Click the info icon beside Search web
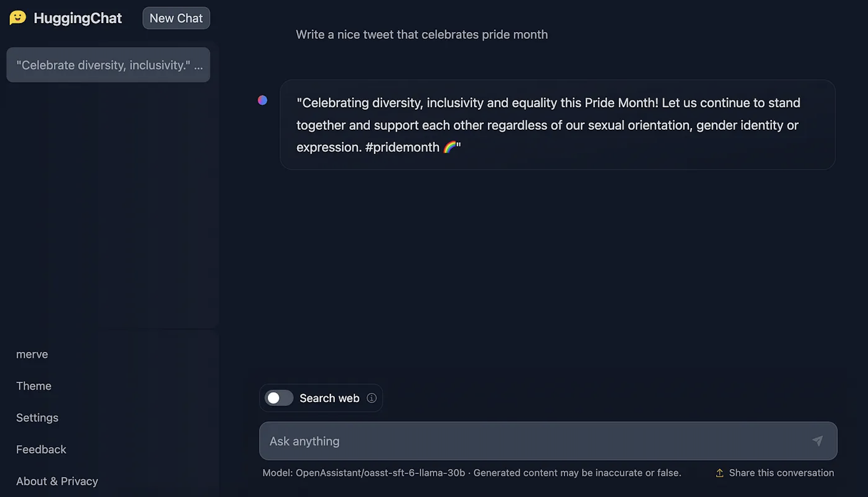 371,398
